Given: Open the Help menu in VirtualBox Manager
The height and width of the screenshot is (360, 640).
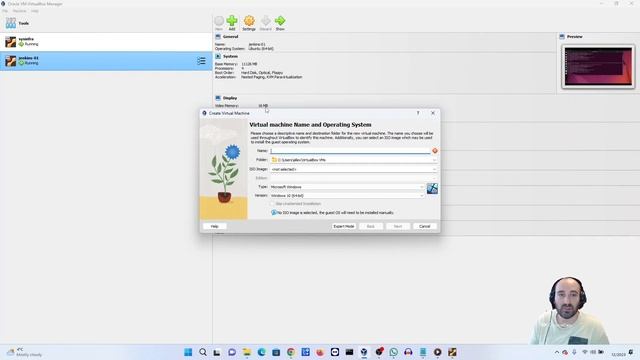Looking at the screenshot, I should [35, 11].
